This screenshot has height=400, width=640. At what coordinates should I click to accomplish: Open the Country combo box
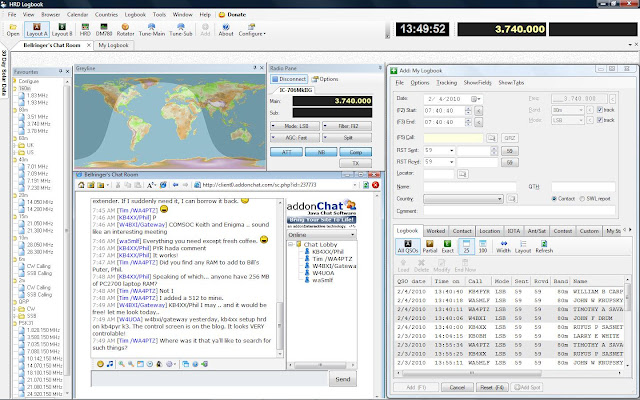[463, 199]
